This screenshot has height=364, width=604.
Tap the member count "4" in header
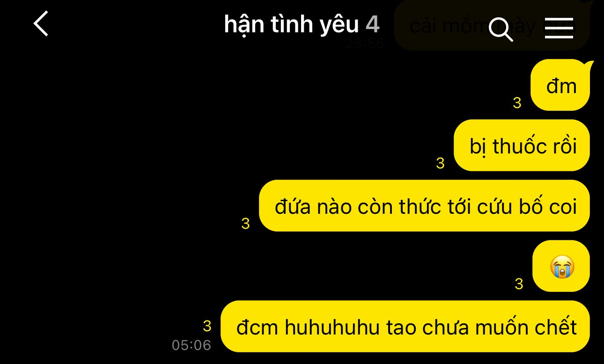pyautogui.click(x=372, y=24)
